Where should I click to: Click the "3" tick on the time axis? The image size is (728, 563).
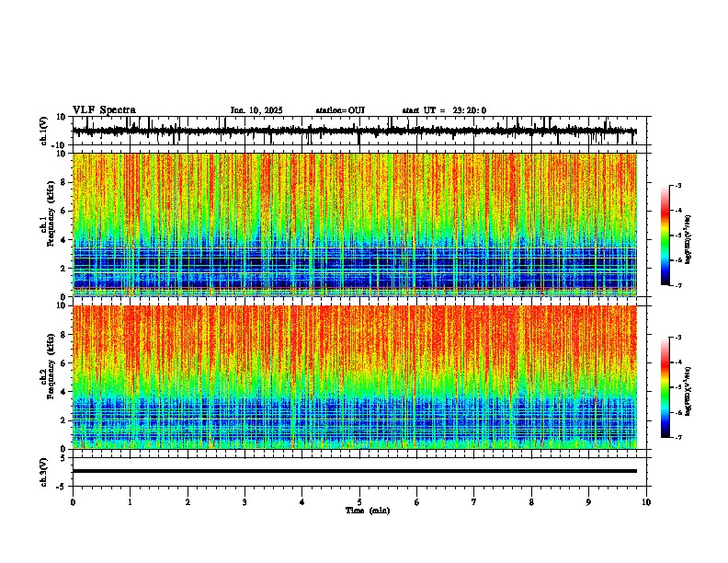click(245, 502)
